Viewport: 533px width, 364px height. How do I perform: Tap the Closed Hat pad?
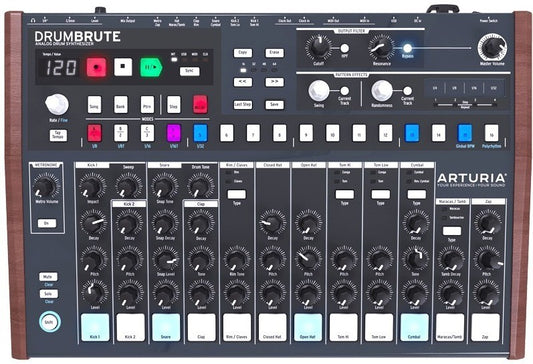pyautogui.click(x=273, y=327)
